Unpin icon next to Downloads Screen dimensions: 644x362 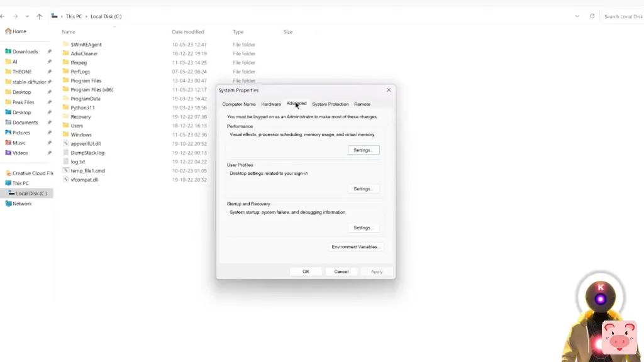click(49, 52)
